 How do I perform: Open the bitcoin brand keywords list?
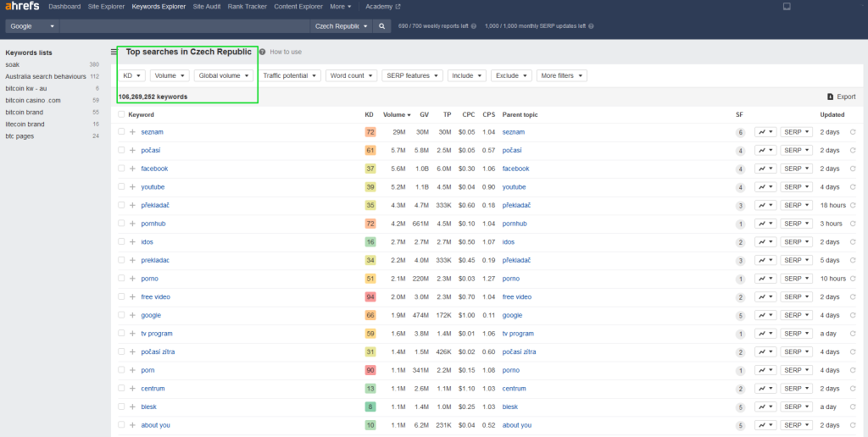click(25, 113)
